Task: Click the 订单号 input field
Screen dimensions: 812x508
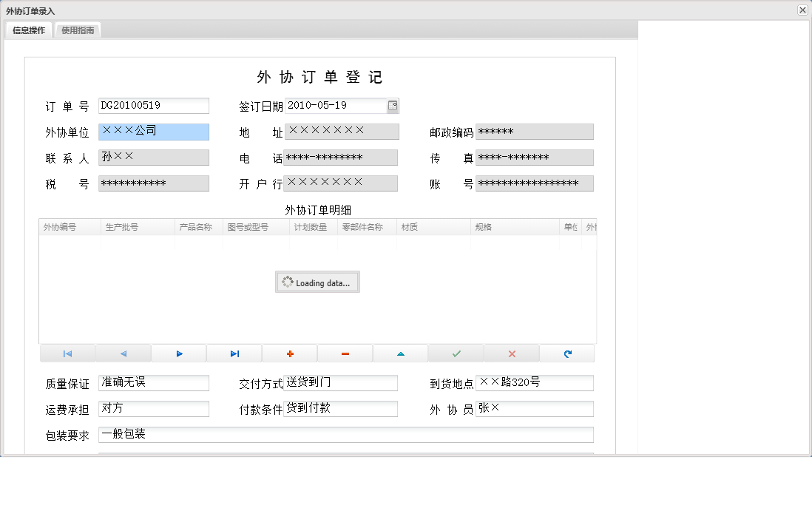Action: pos(153,105)
